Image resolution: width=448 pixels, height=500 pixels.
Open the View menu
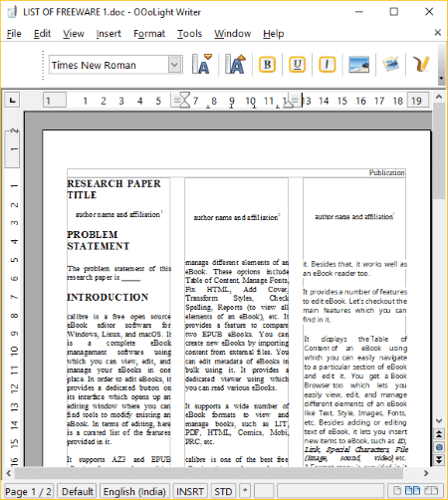pos(74,34)
